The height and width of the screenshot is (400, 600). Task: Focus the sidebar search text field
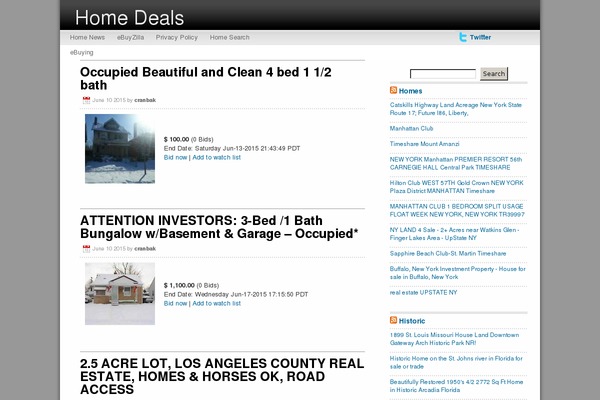[x=443, y=73]
